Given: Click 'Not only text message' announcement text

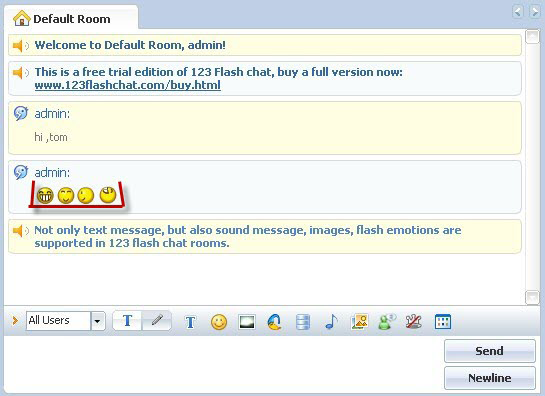Looking at the screenshot, I should coord(247,236).
